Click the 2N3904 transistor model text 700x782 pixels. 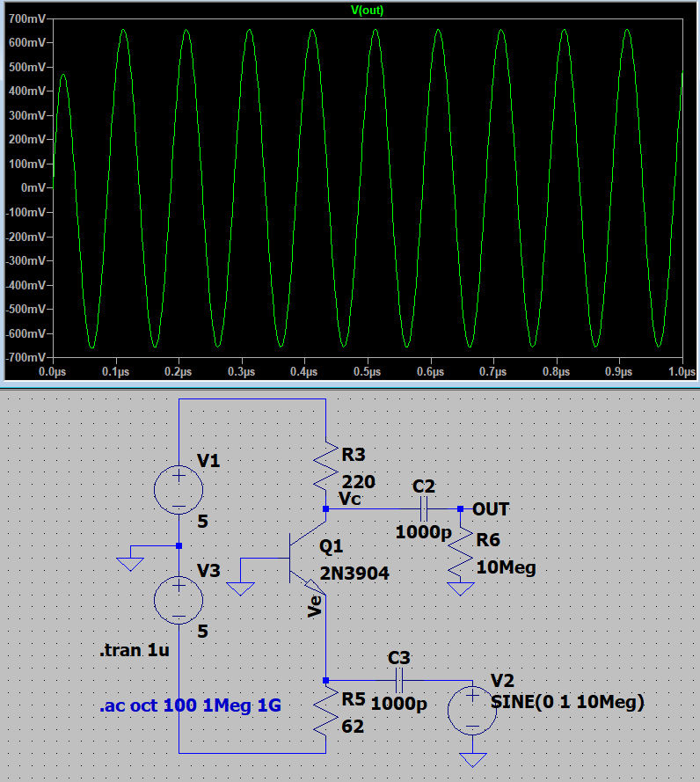click(x=354, y=573)
